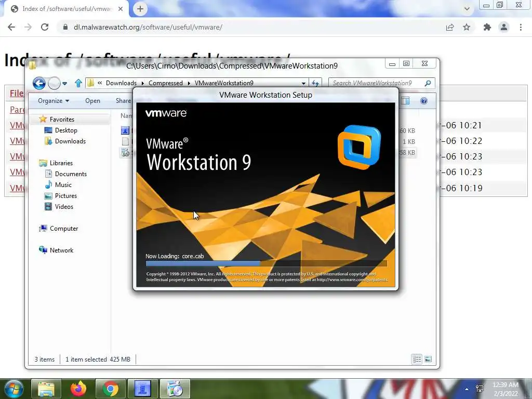Select Desktop in navigation pane
Viewport: 532px width, 399px height.
tap(66, 130)
